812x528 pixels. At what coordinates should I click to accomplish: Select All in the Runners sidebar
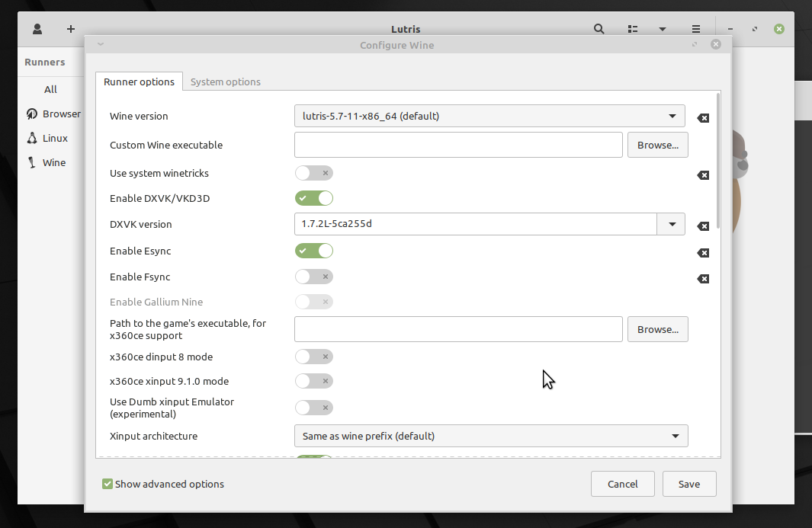50,90
